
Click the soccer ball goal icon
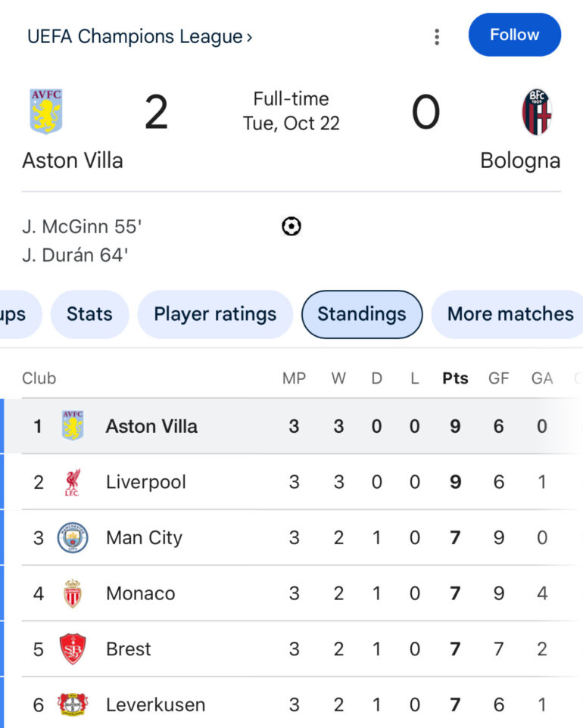coord(291,226)
